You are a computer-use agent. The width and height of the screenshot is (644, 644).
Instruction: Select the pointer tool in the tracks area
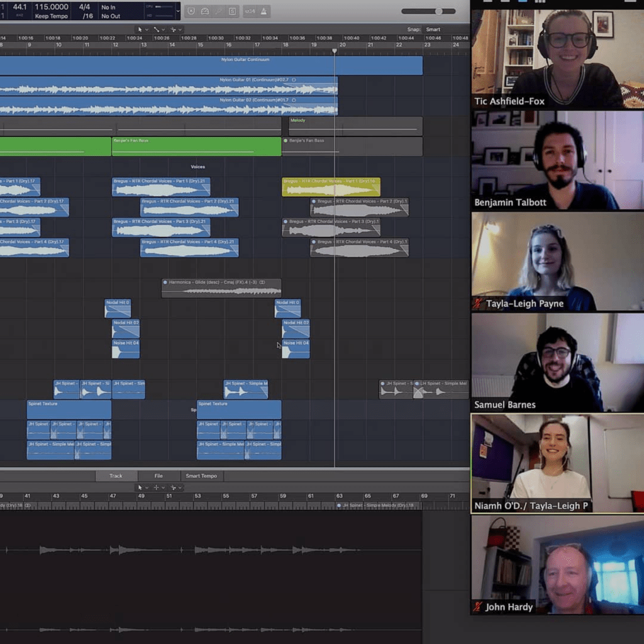pos(141,30)
